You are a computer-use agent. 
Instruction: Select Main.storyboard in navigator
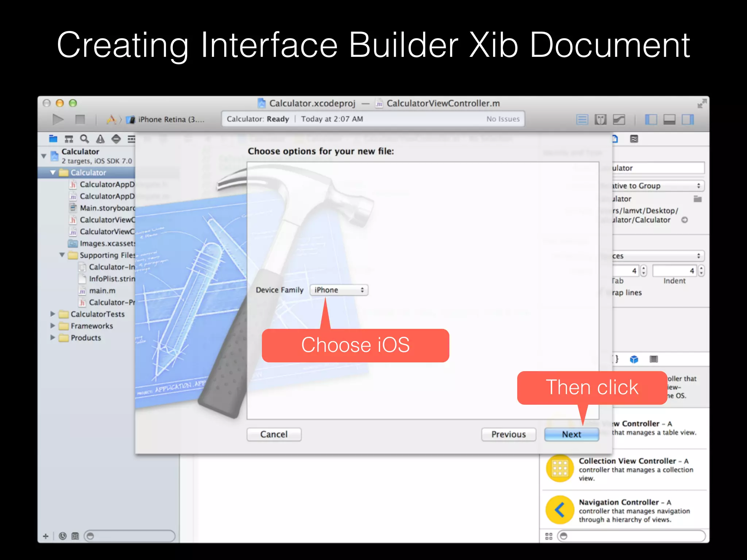(102, 208)
